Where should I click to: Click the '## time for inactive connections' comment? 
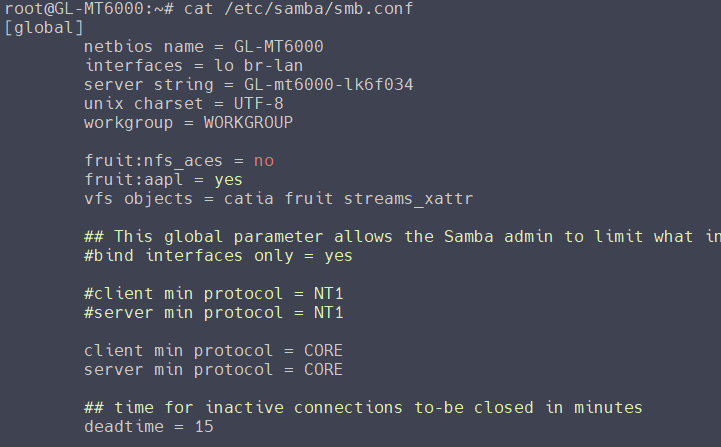point(363,408)
